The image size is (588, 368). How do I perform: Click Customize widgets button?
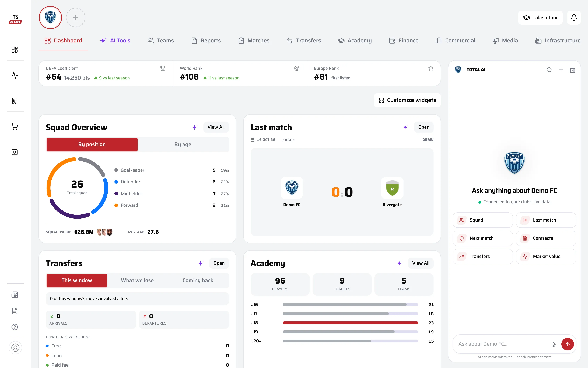tap(407, 100)
